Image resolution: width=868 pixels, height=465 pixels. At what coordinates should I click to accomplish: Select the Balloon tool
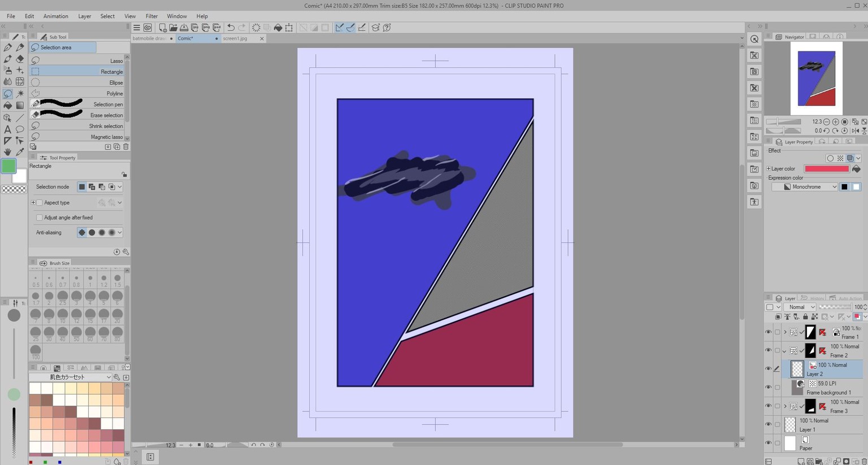(20, 129)
